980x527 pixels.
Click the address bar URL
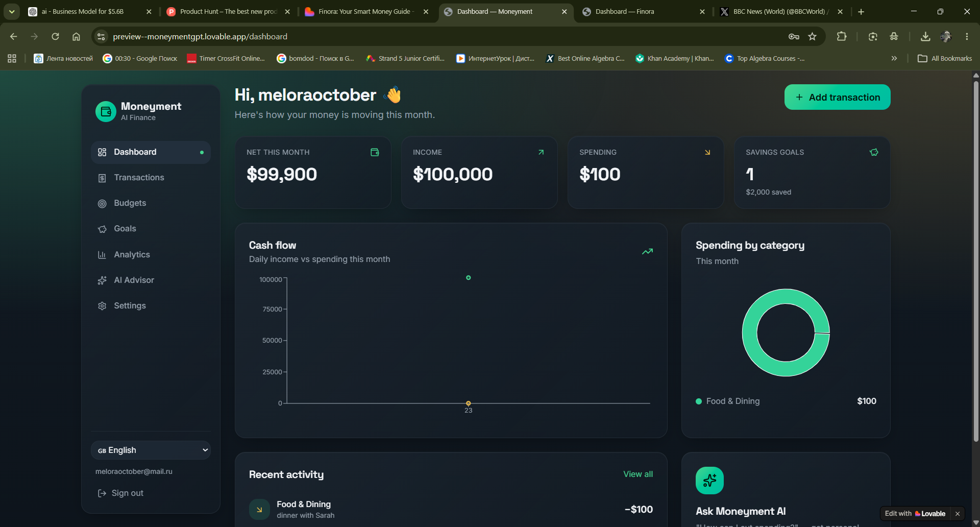[200, 36]
